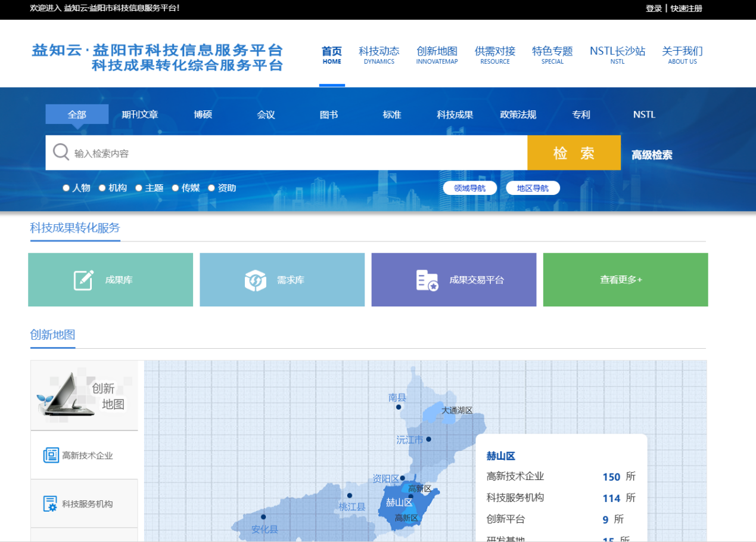Click the 成果库 edit icon

coord(83,280)
